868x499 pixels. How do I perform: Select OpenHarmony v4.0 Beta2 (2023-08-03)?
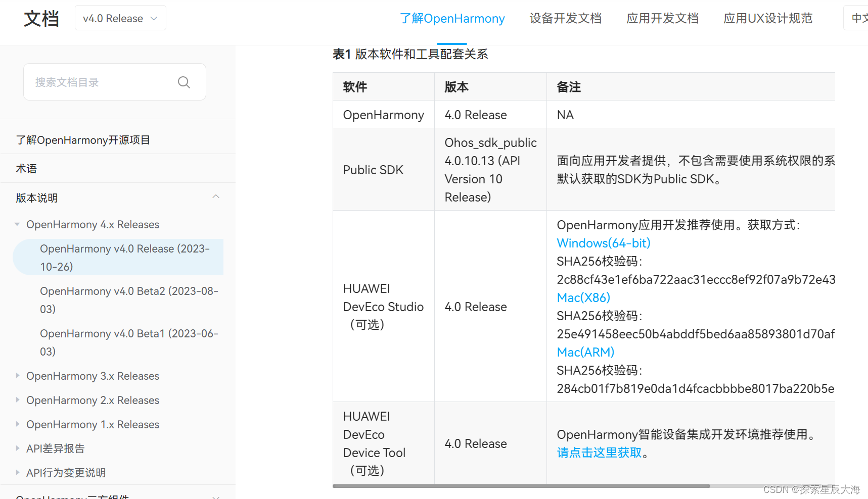pyautogui.click(x=129, y=300)
